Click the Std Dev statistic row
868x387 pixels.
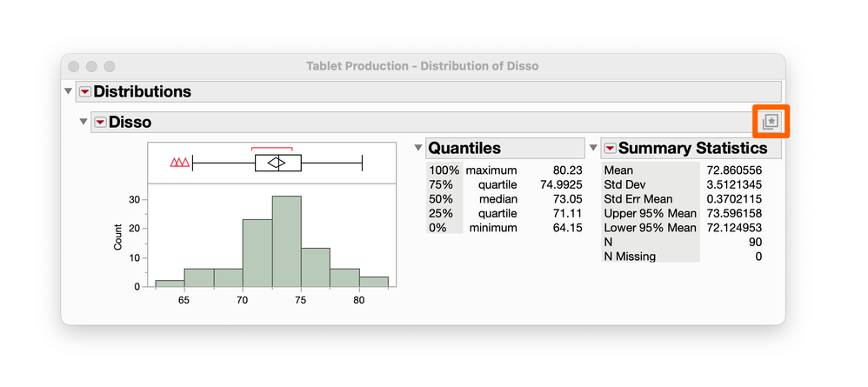pos(623,184)
